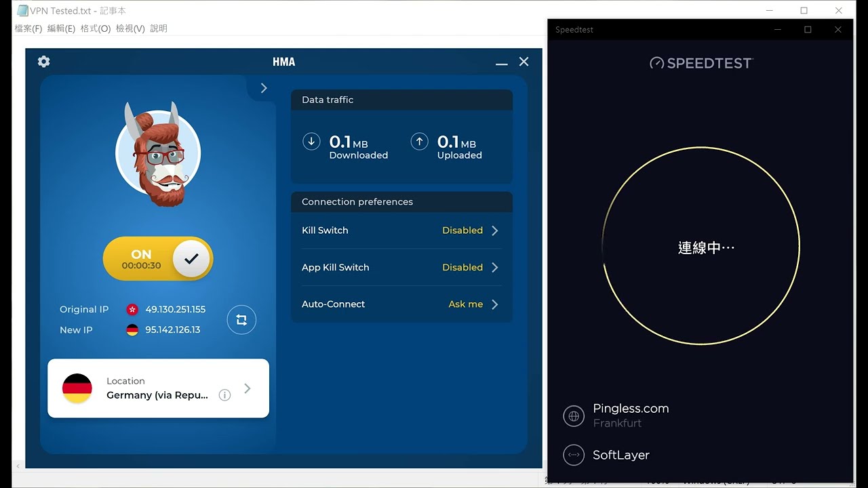The height and width of the screenshot is (488, 868).
Task: Maximize the Speedtest window
Action: coord(808,30)
